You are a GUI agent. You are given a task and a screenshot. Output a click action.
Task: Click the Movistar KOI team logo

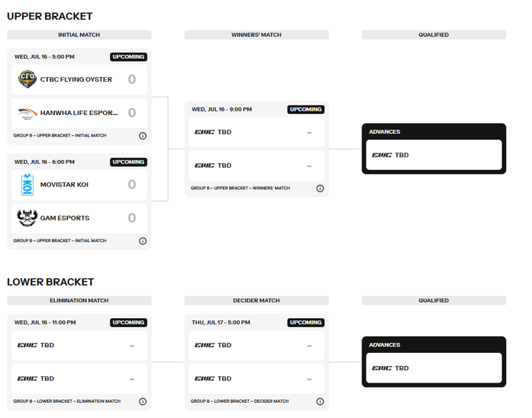(27, 185)
